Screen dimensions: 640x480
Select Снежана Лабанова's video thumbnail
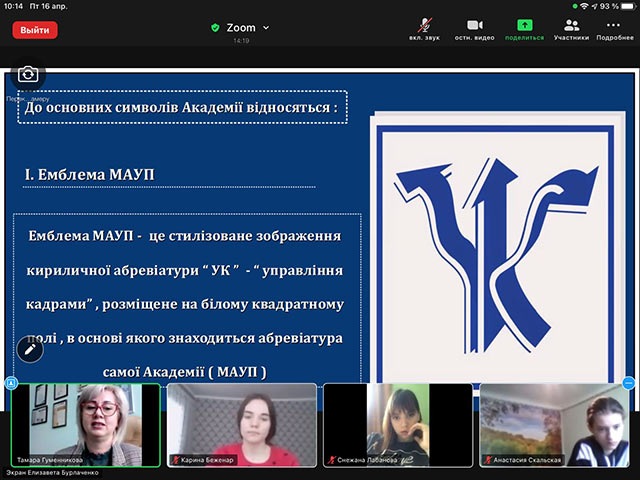[397, 425]
